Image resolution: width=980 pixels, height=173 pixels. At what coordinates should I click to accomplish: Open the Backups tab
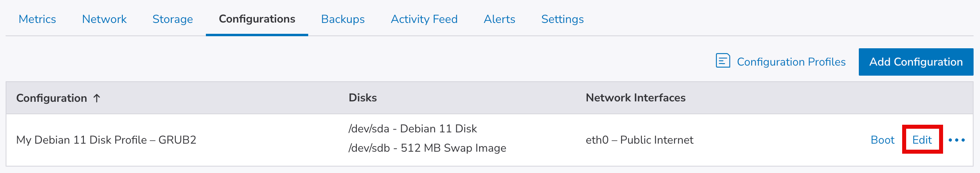click(x=343, y=19)
